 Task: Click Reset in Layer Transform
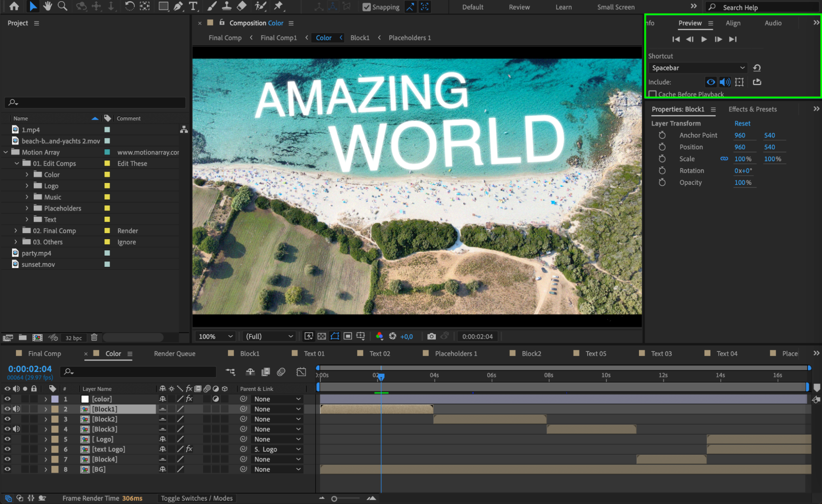point(742,123)
